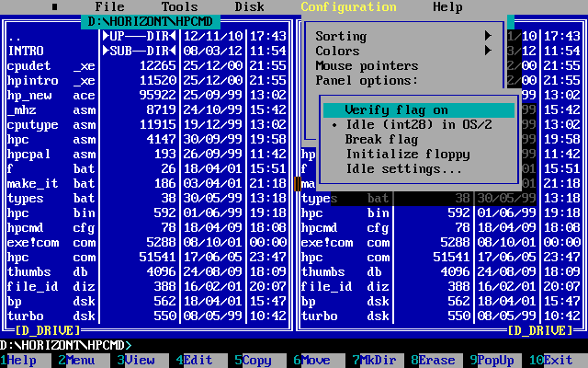Click 10Exit function key button

pos(559,361)
